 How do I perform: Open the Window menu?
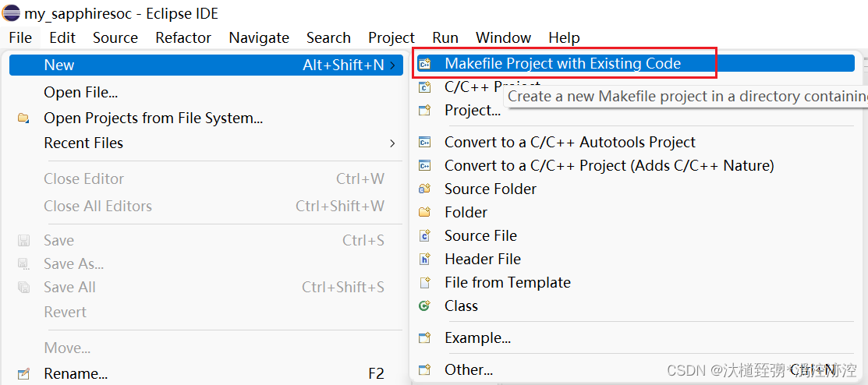(x=503, y=37)
